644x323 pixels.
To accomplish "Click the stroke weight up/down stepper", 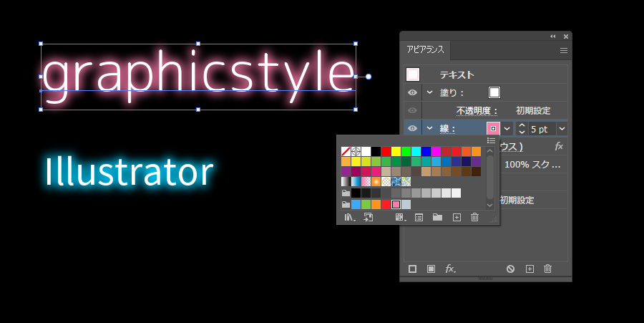I will point(522,129).
